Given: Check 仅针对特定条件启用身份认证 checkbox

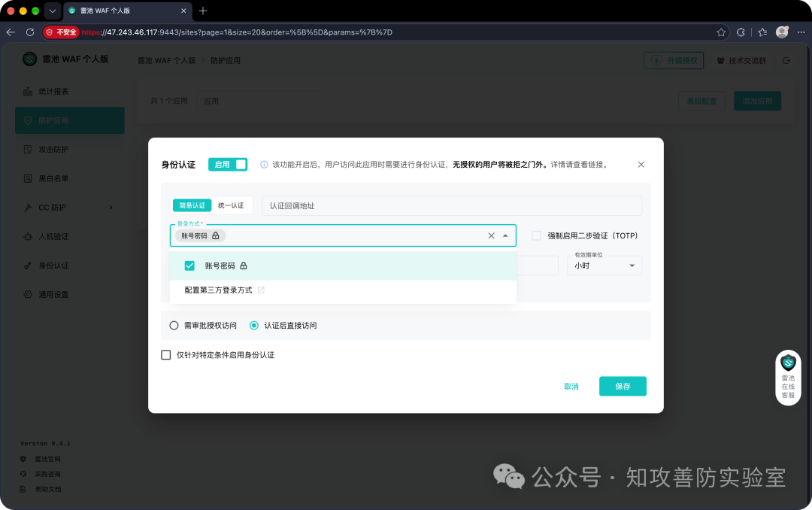Looking at the screenshot, I should click(165, 355).
